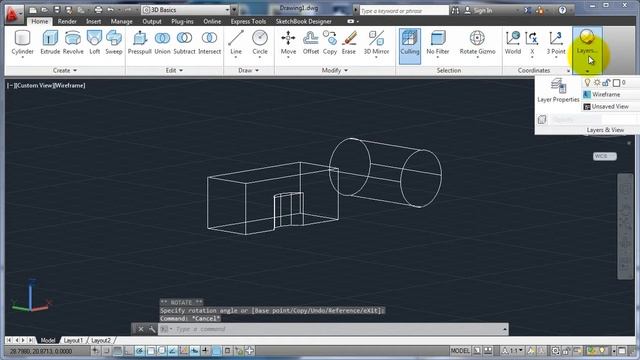The height and width of the screenshot is (360, 640).
Task: Toggle layer 0 freeze sun icon
Action: (x=597, y=82)
